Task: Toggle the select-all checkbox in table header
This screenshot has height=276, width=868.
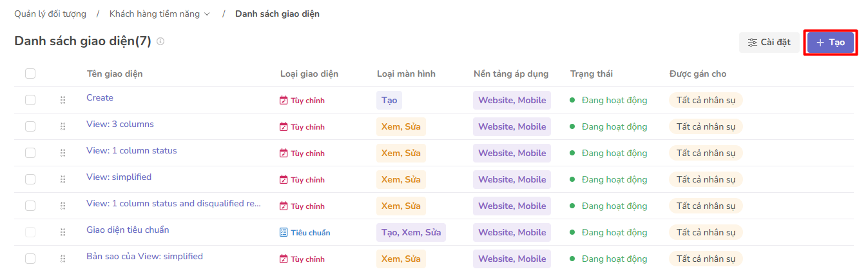Action: pyautogui.click(x=30, y=74)
